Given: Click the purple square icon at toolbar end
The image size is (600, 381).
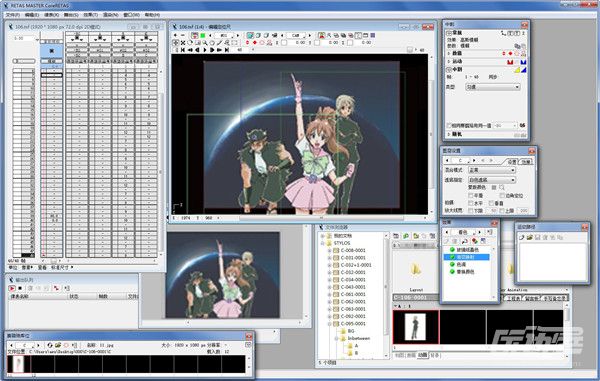Looking at the screenshot, I should (373, 36).
